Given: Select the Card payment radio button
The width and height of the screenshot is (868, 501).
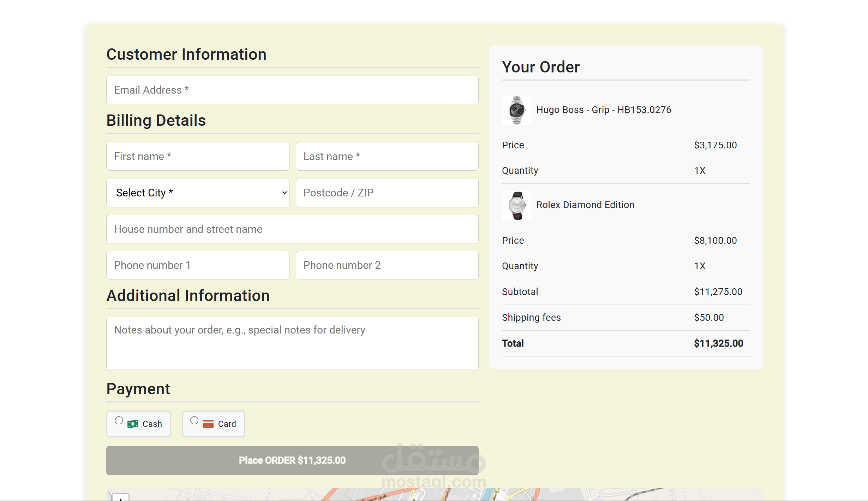Looking at the screenshot, I should 194,420.
